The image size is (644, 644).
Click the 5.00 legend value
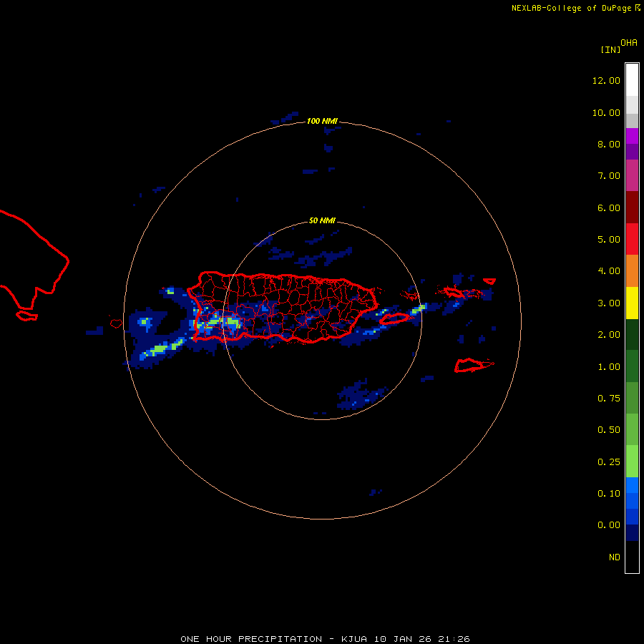pyautogui.click(x=609, y=240)
